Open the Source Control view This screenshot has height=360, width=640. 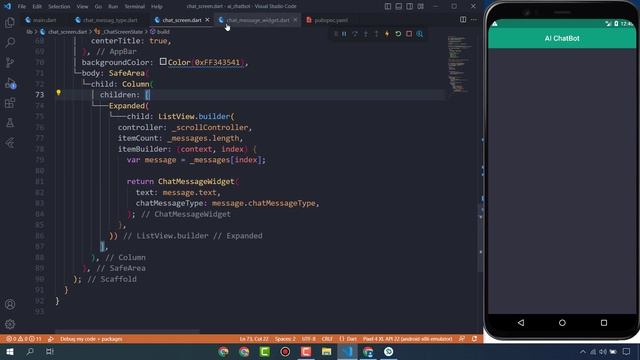10,62
